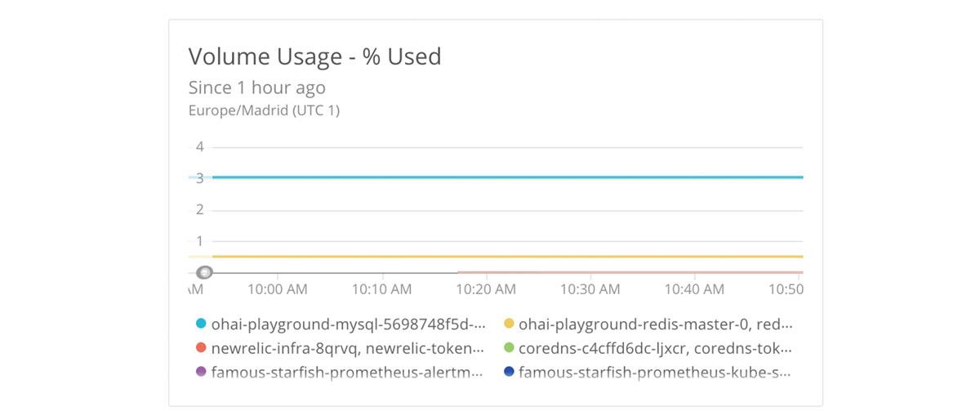Click the cyan ohai-playground-mysql legend dot
Screen dimensions: 980x420
(x=201, y=324)
